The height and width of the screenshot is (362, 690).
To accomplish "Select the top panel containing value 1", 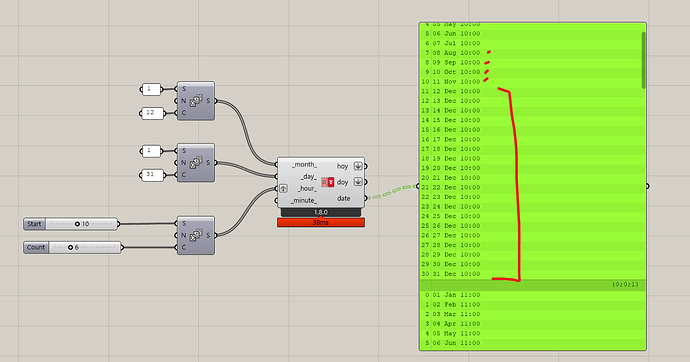I will (151, 89).
